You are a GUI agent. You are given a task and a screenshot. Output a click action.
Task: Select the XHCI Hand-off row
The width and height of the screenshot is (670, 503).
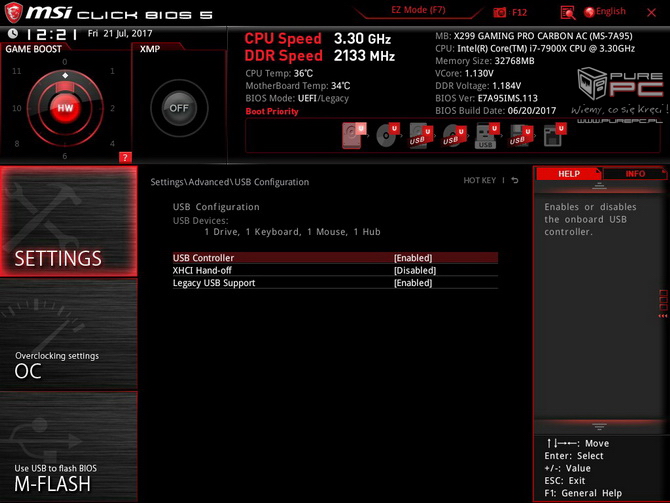[x=335, y=270]
